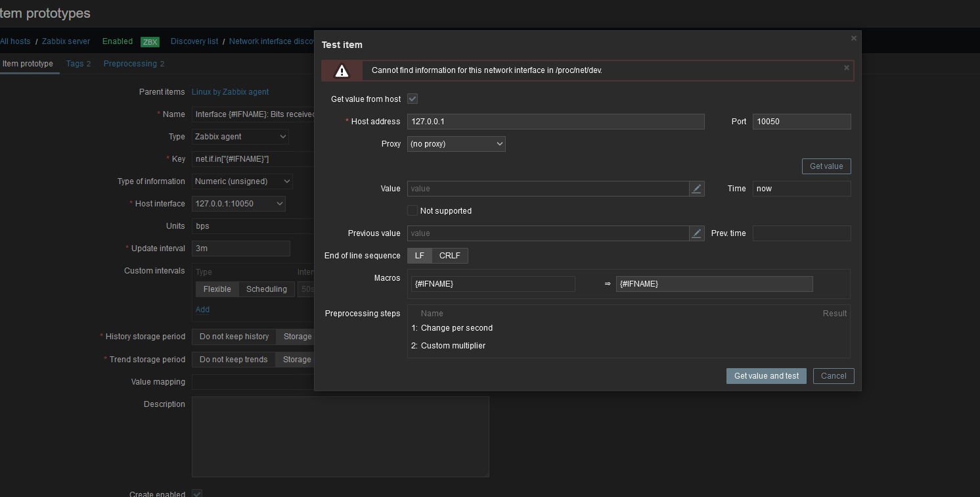Image resolution: width=980 pixels, height=497 pixels.
Task: Click the pencil edit icon beside Value field
Action: click(x=697, y=189)
